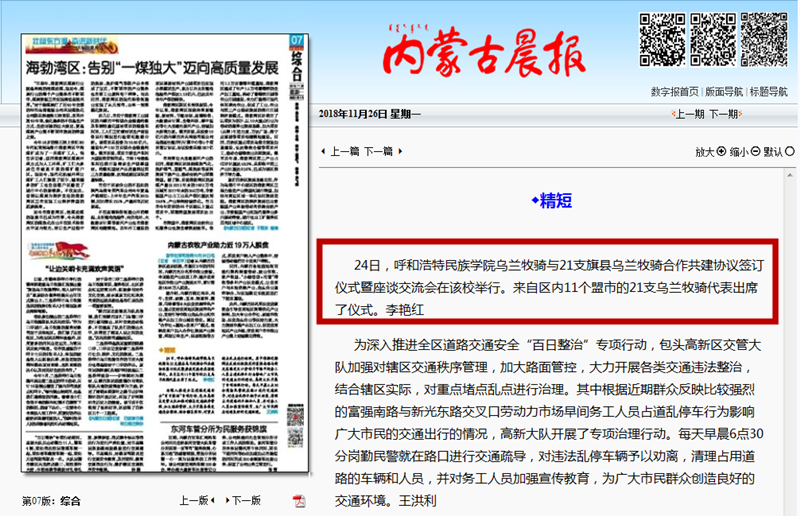Click the middle QR code image
800x516 pixels.
(712, 38)
